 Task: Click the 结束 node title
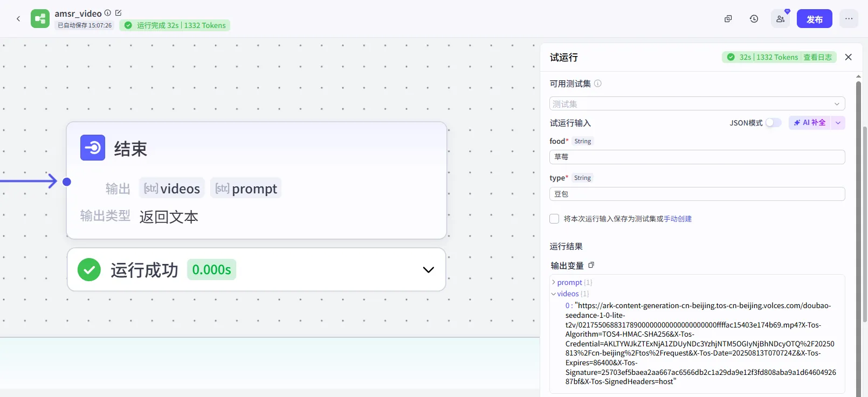coord(130,149)
